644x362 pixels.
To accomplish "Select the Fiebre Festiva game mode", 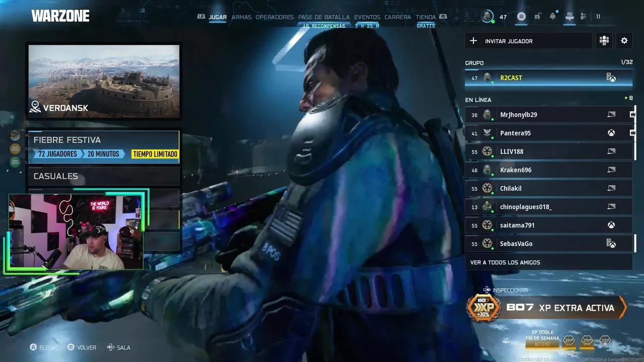I will [104, 147].
